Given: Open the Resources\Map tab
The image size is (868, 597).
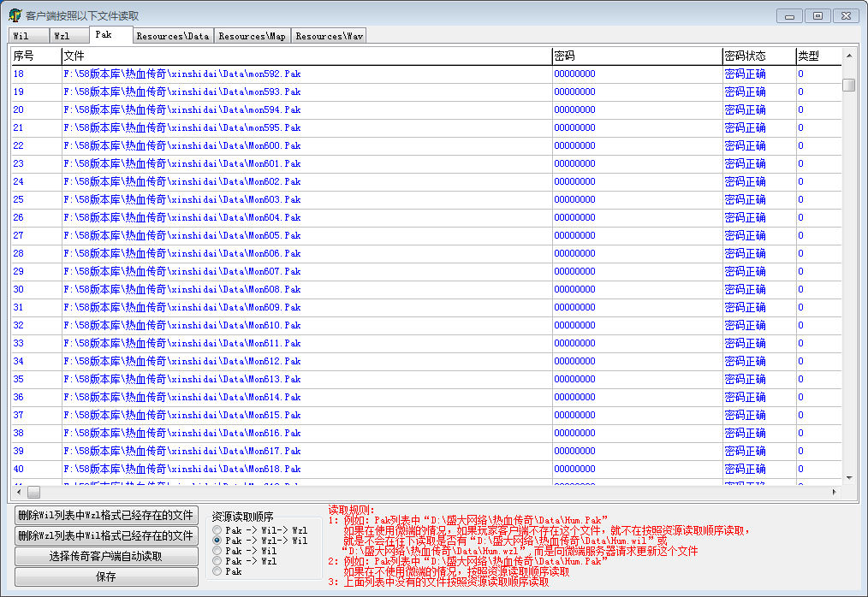Looking at the screenshot, I should tap(252, 36).
